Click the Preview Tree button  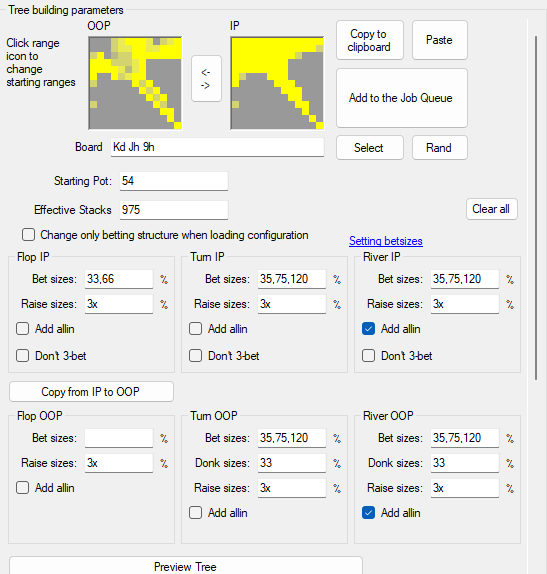pos(186,566)
